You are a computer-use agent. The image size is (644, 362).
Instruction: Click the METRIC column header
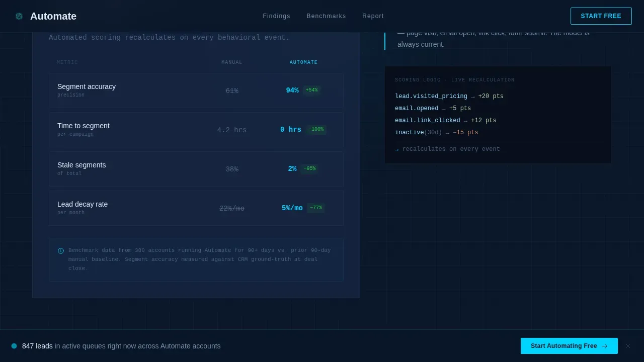(x=67, y=62)
